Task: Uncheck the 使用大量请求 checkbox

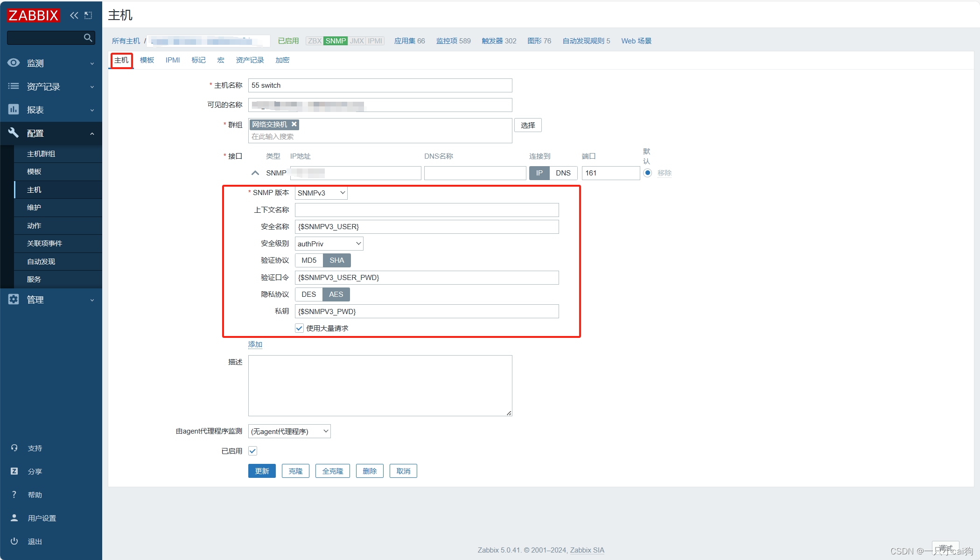Action: [299, 328]
